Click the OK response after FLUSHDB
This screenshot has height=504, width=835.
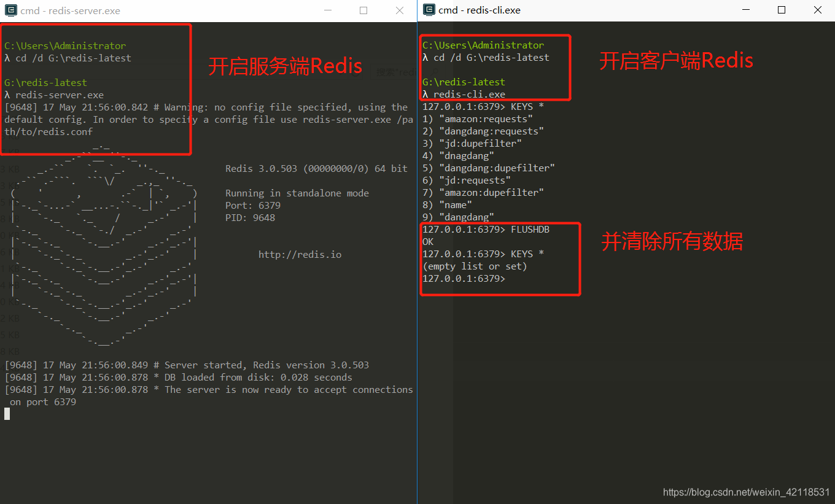pos(428,241)
